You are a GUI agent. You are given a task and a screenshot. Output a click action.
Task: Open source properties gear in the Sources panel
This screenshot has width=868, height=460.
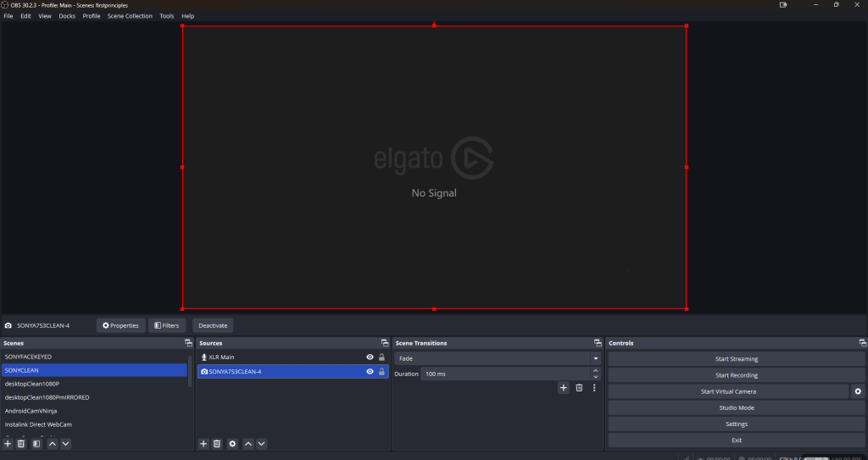click(232, 443)
